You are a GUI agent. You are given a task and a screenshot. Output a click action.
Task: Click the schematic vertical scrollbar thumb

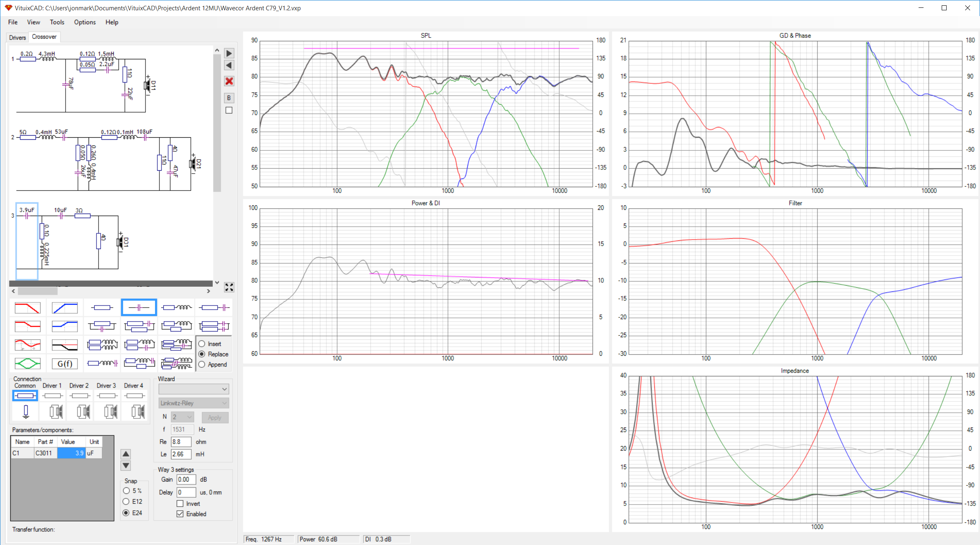tap(217, 123)
